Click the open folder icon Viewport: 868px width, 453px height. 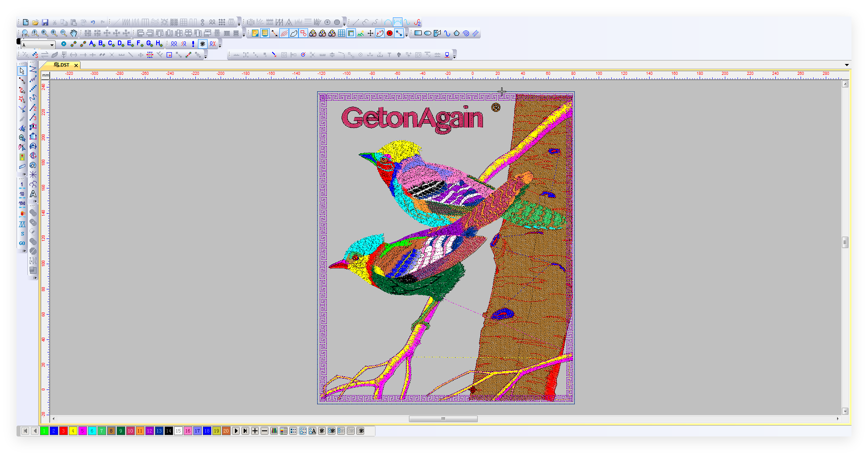click(x=35, y=22)
